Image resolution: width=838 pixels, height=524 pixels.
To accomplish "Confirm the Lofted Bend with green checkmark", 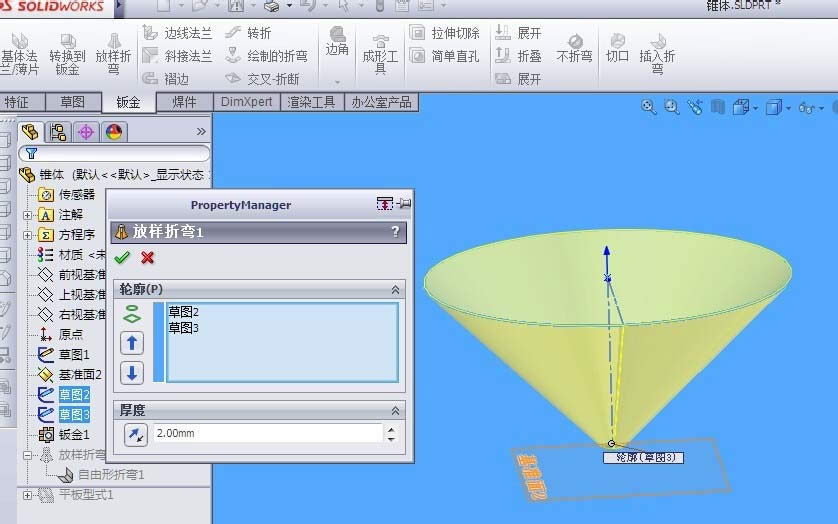I will click(122, 258).
